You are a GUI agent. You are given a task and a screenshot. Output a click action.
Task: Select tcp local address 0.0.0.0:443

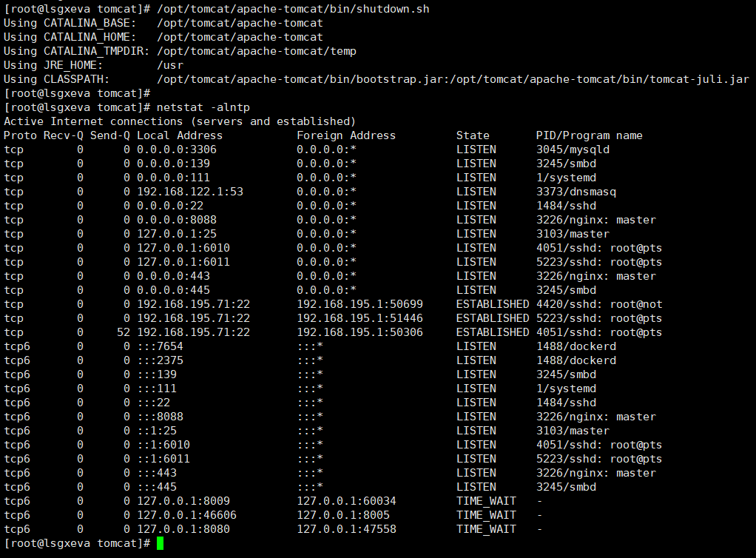point(173,275)
